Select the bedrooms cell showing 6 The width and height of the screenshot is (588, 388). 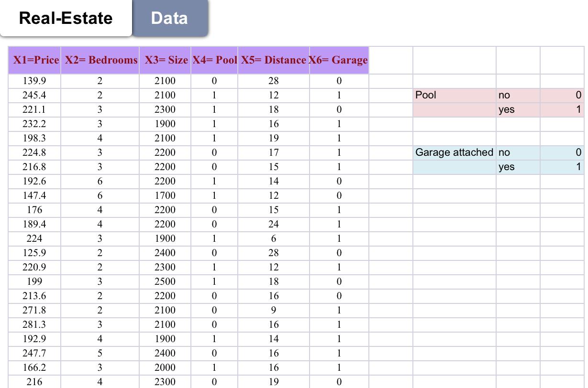pos(100,181)
